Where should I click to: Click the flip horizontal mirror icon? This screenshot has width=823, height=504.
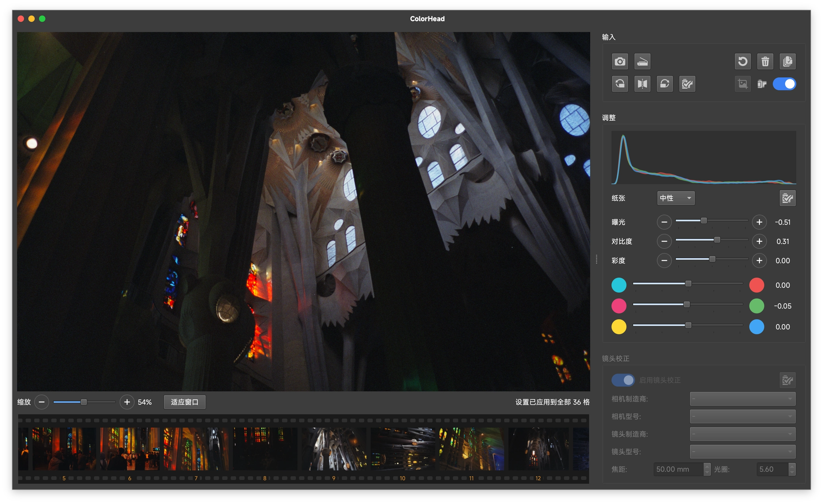pyautogui.click(x=642, y=84)
